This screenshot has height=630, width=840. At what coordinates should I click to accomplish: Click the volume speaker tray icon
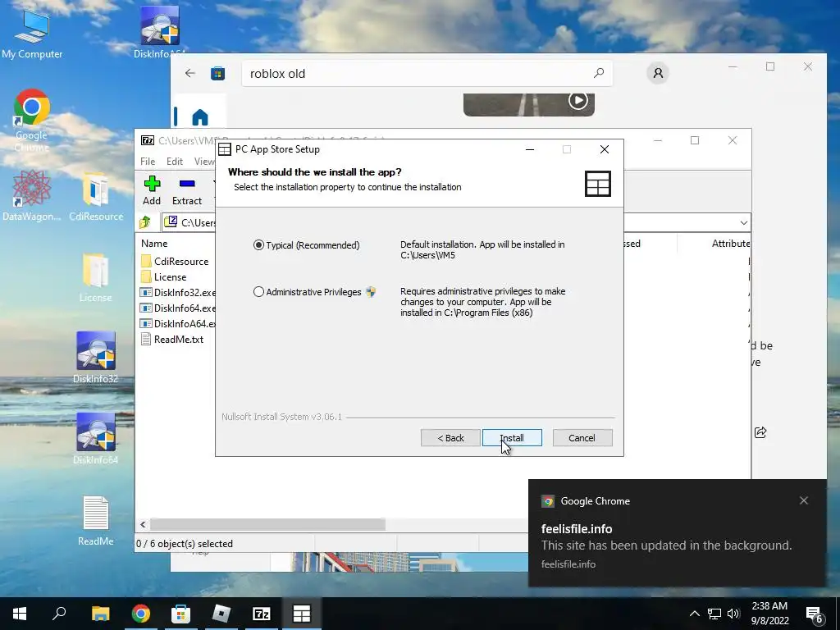(733, 614)
